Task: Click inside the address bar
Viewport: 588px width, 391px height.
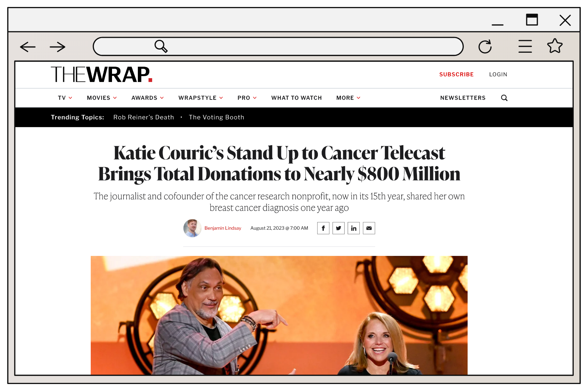Action: point(278,46)
